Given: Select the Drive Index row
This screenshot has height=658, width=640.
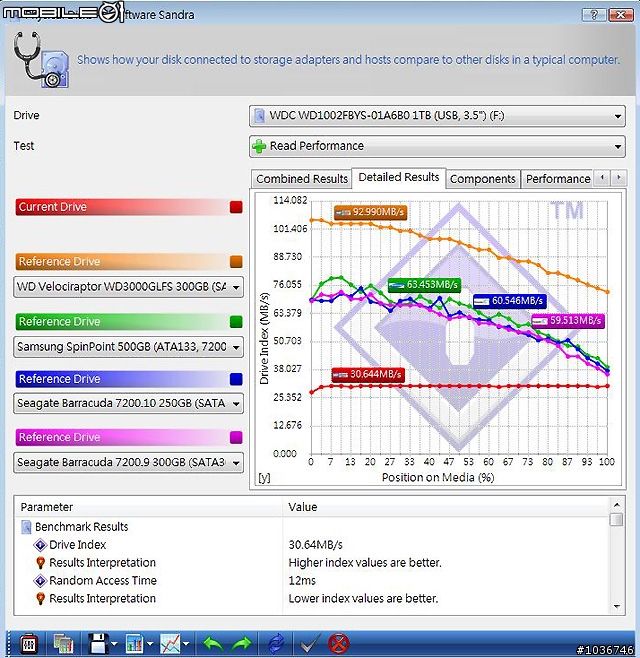Looking at the screenshot, I should tap(311, 545).
